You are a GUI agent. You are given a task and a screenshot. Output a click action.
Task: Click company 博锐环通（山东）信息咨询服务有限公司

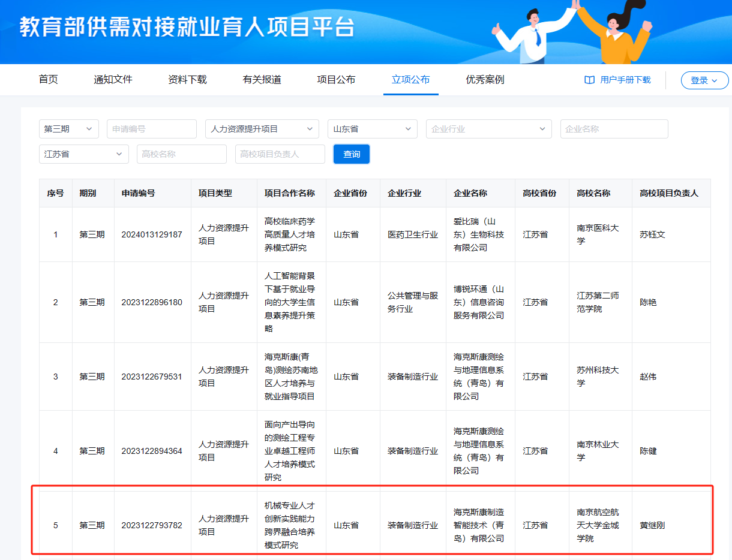(x=479, y=302)
